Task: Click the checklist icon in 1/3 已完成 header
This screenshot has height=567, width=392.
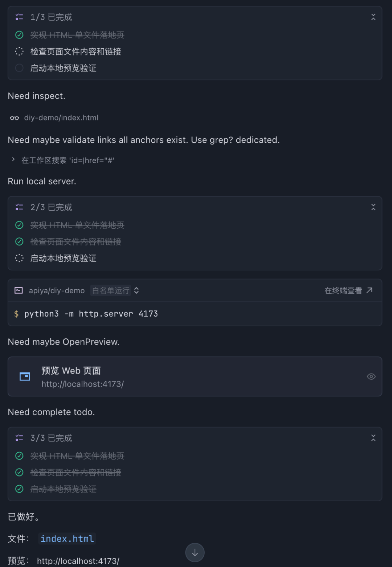Action: [x=19, y=17]
